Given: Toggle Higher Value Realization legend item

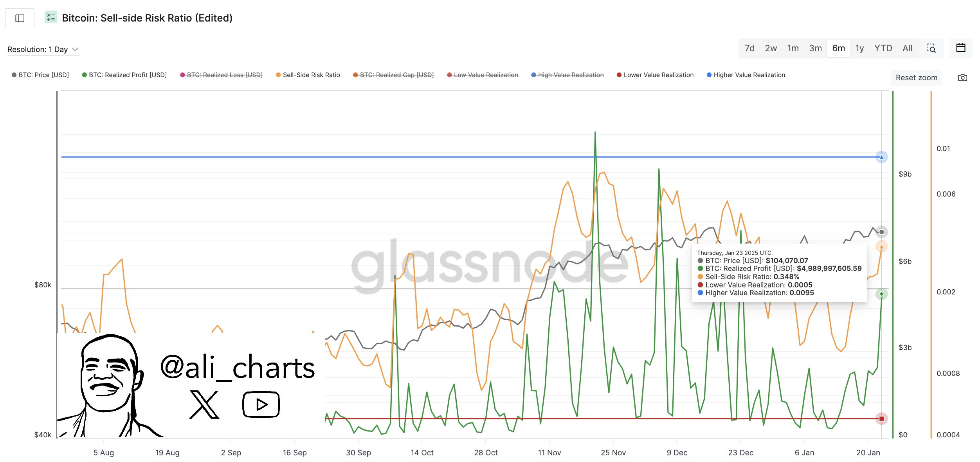Looking at the screenshot, I should pyautogui.click(x=746, y=75).
